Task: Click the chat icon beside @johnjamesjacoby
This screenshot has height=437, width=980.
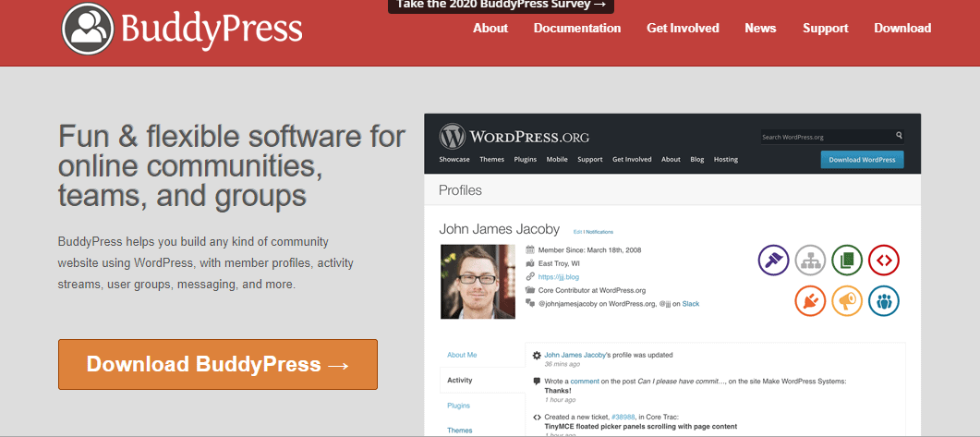Action: (x=530, y=303)
